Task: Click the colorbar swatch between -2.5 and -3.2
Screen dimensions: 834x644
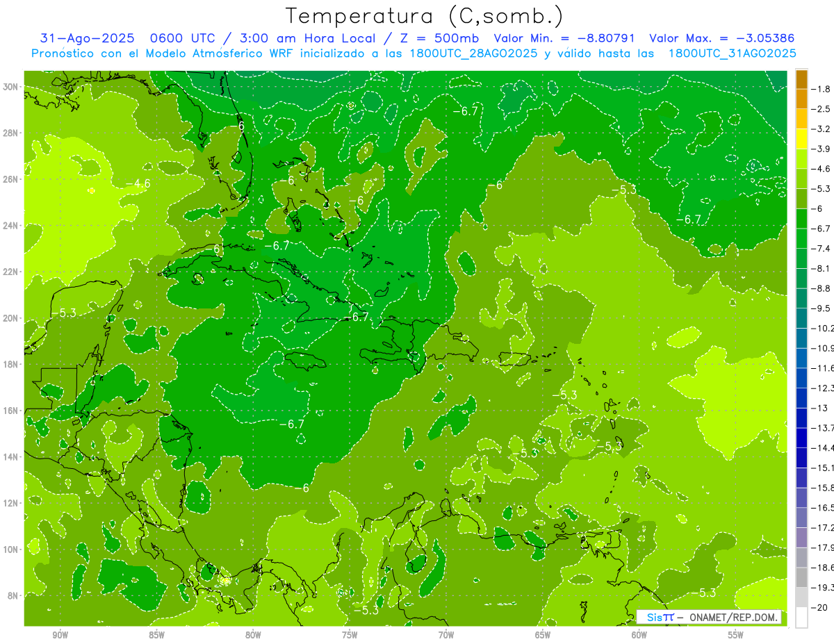Action: [x=801, y=119]
